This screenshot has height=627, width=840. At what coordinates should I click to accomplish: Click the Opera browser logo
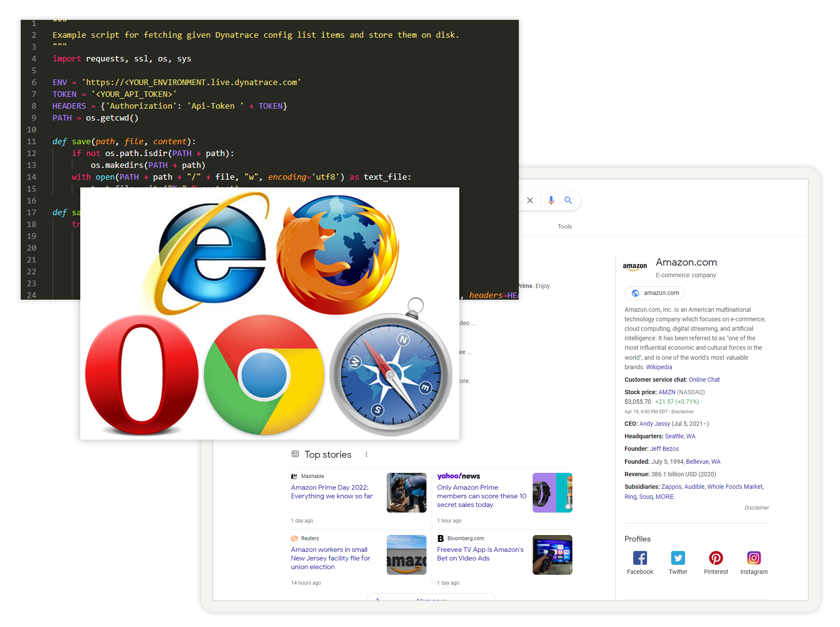[x=142, y=374]
